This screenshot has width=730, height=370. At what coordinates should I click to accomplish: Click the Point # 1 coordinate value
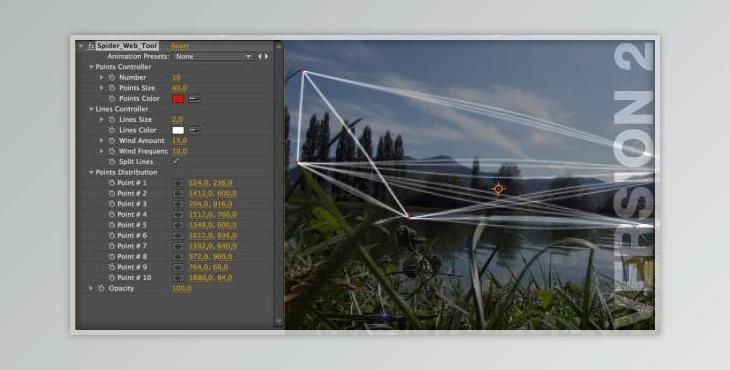click(x=210, y=183)
